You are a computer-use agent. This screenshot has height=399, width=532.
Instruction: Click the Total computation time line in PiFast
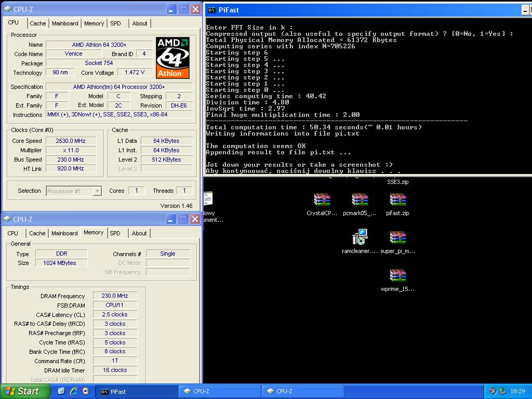tap(314, 127)
